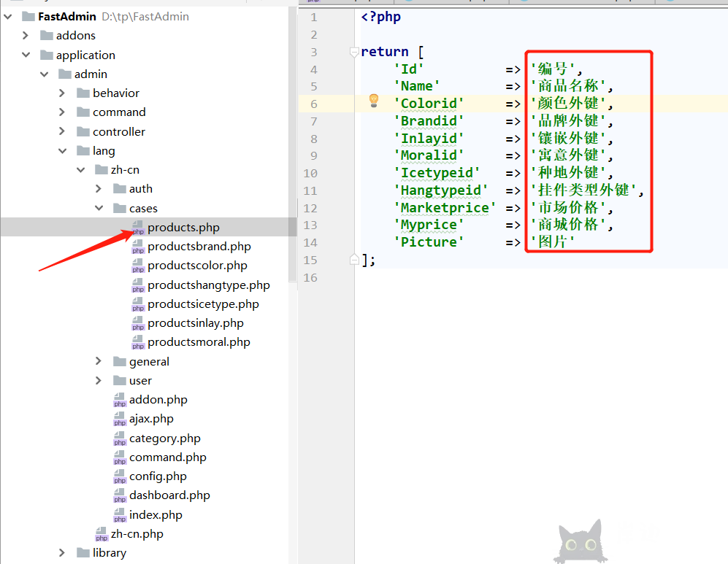Click line number 10 in the gutter
Viewport: 728px width, 564px height.
[x=310, y=173]
